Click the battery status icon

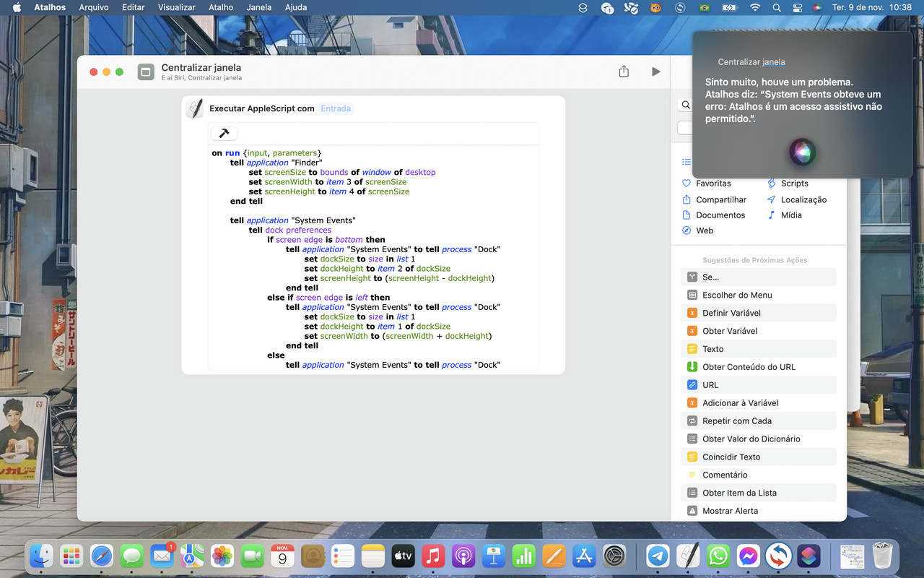[x=730, y=8]
